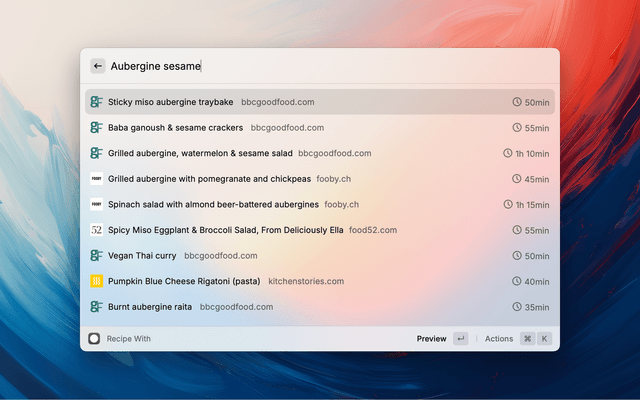Image resolution: width=640 pixels, height=400 pixels.
Task: Open the Actions menu
Action: pos(499,339)
